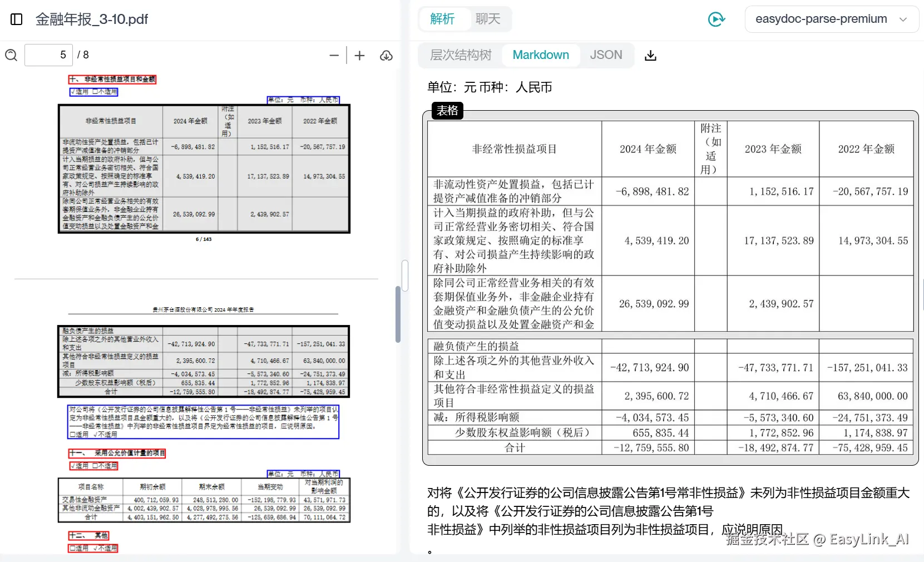Screen dimensions: 924x562
Task: Select the JSON view tab
Action: tap(606, 55)
